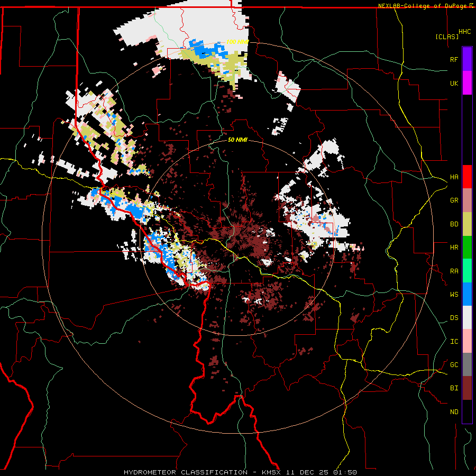Click the KMSX station identifier

(270, 472)
